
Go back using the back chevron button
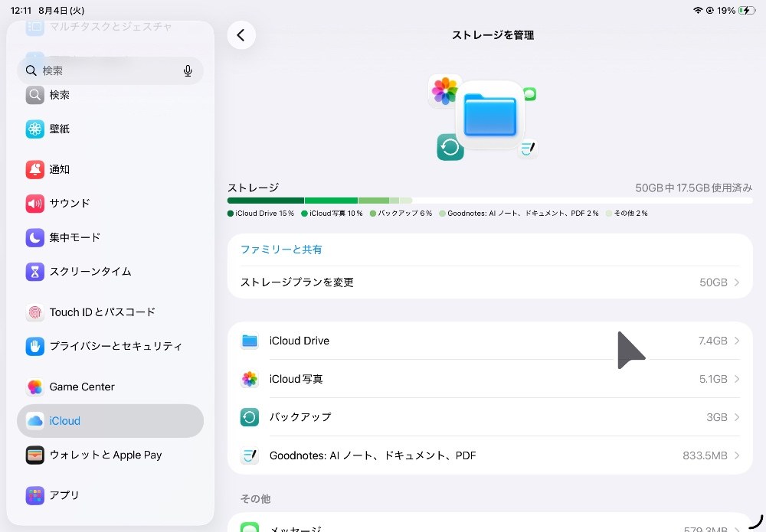[x=241, y=35]
